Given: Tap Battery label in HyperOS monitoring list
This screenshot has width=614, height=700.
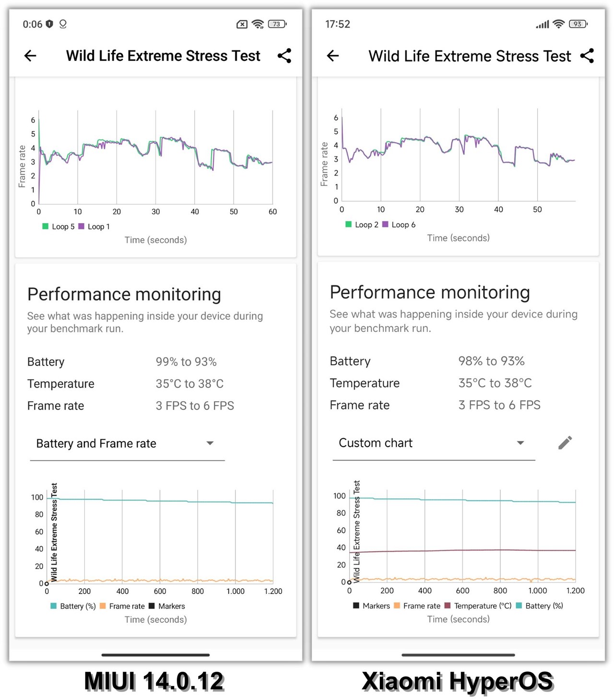Looking at the screenshot, I should (x=350, y=361).
